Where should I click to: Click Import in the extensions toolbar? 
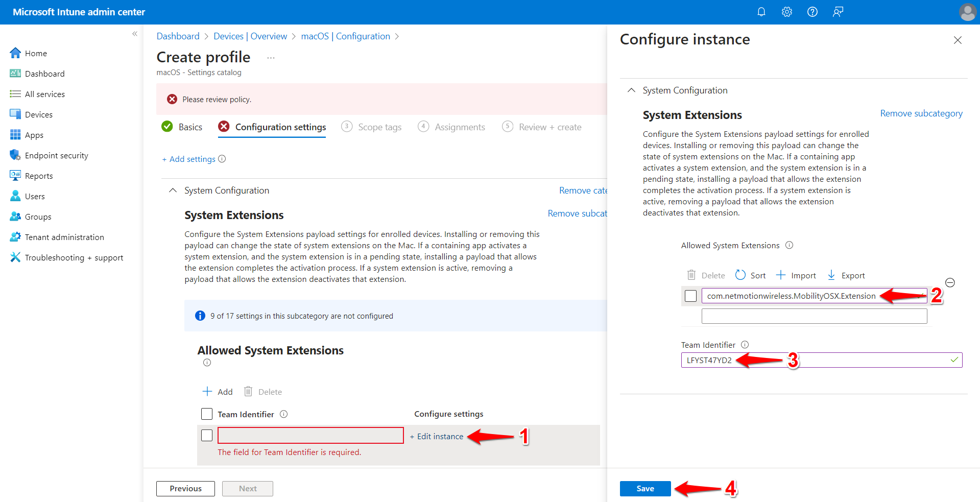pos(796,275)
